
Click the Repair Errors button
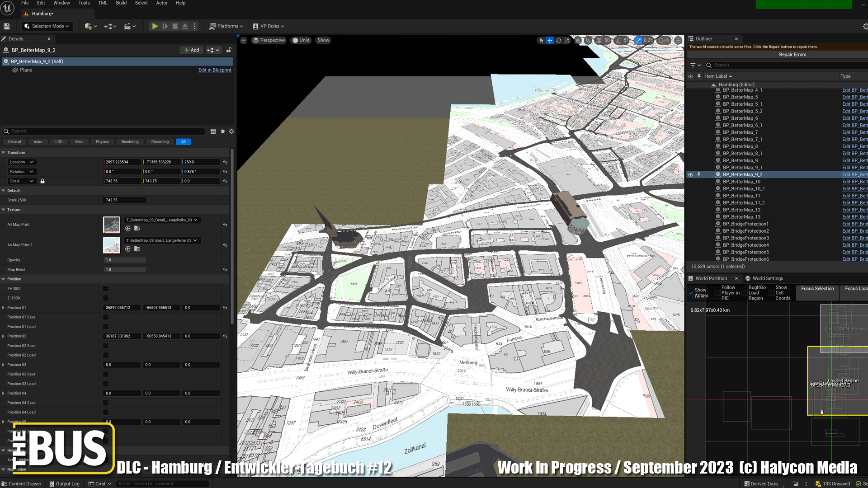tap(792, 55)
